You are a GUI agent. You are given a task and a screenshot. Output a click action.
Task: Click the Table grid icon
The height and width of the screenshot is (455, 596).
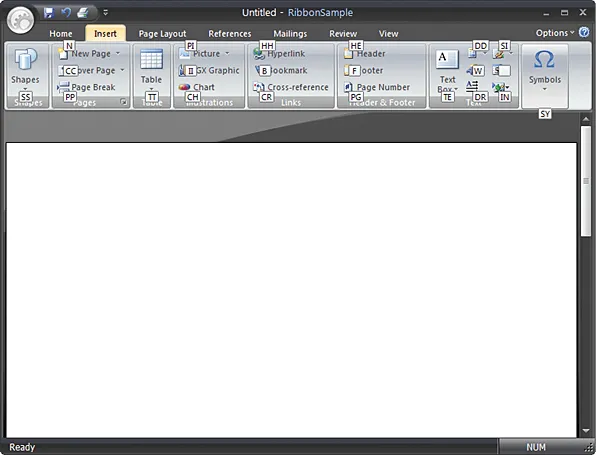(151, 60)
